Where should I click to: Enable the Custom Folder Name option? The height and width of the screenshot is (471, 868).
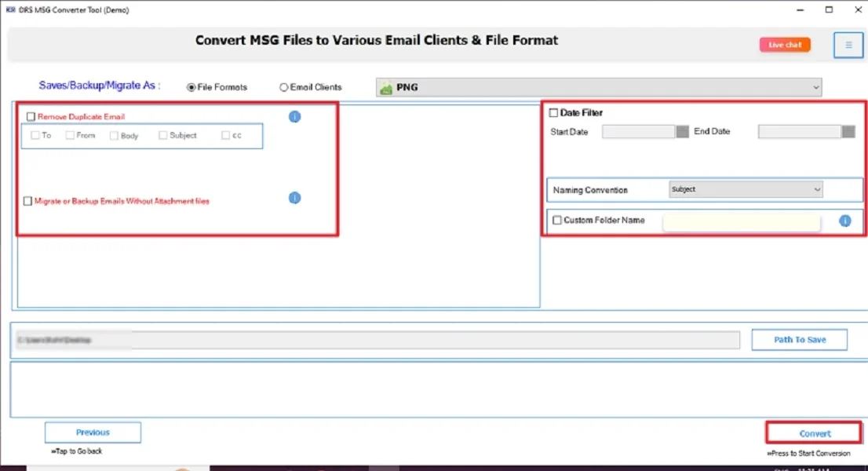click(x=557, y=221)
